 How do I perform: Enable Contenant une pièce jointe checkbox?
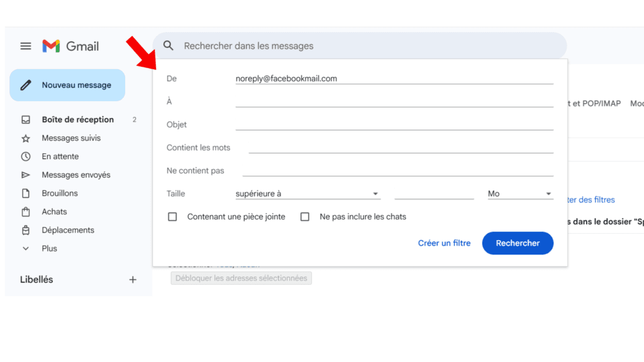(172, 217)
